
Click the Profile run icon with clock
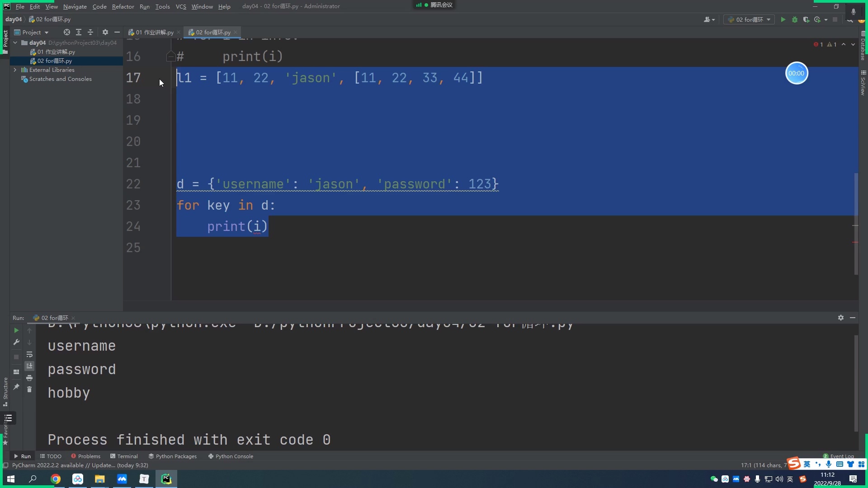coord(817,19)
